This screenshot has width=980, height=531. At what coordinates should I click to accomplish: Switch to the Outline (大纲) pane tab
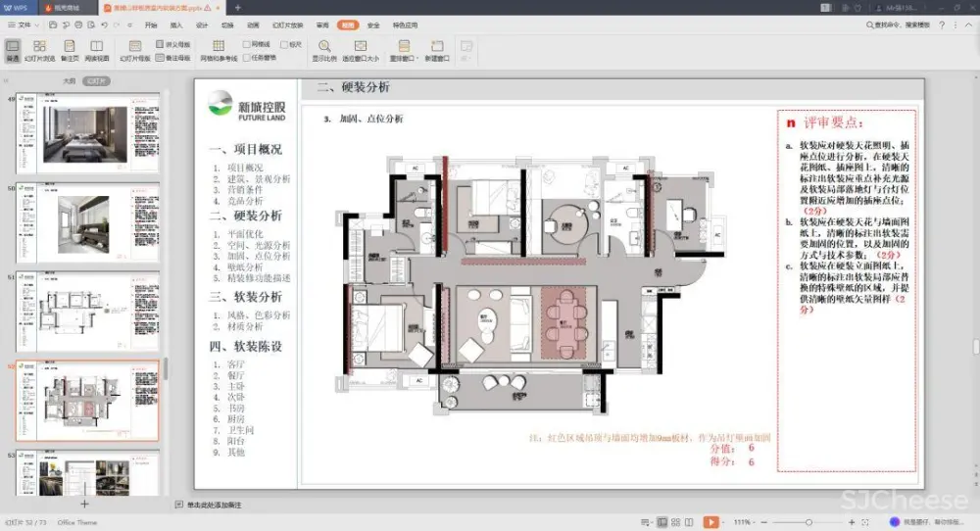pyautogui.click(x=69, y=81)
